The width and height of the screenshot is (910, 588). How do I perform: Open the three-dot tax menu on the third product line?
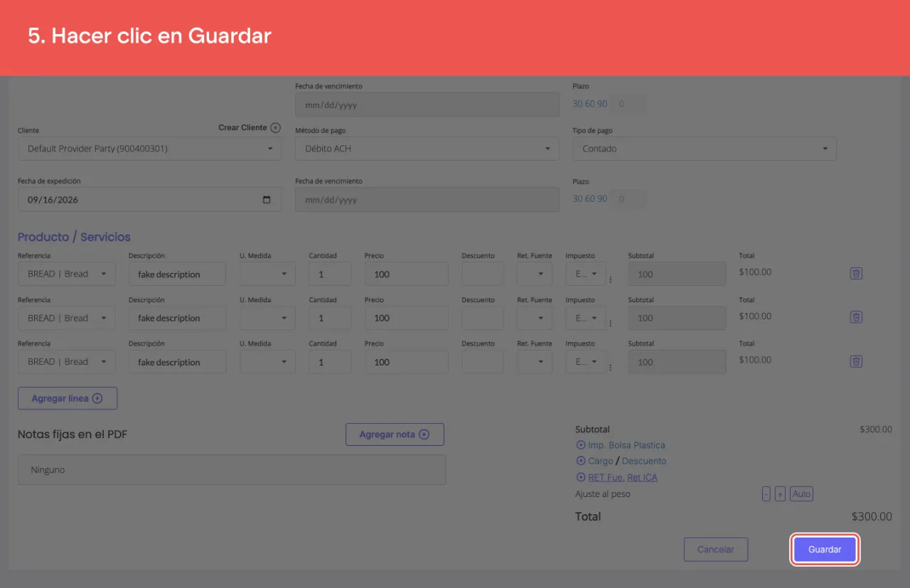click(610, 367)
